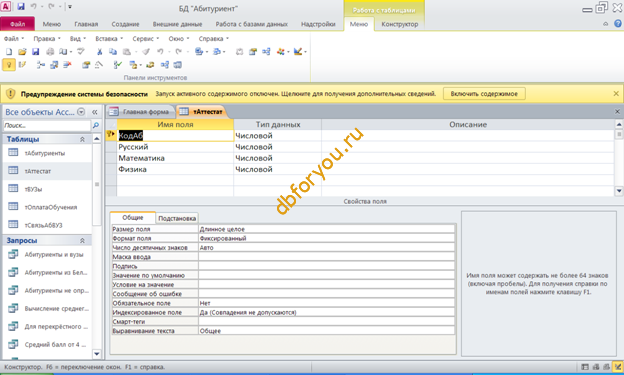
Task: Click the Indexes icon beside the key button
Action: [x=22, y=65]
